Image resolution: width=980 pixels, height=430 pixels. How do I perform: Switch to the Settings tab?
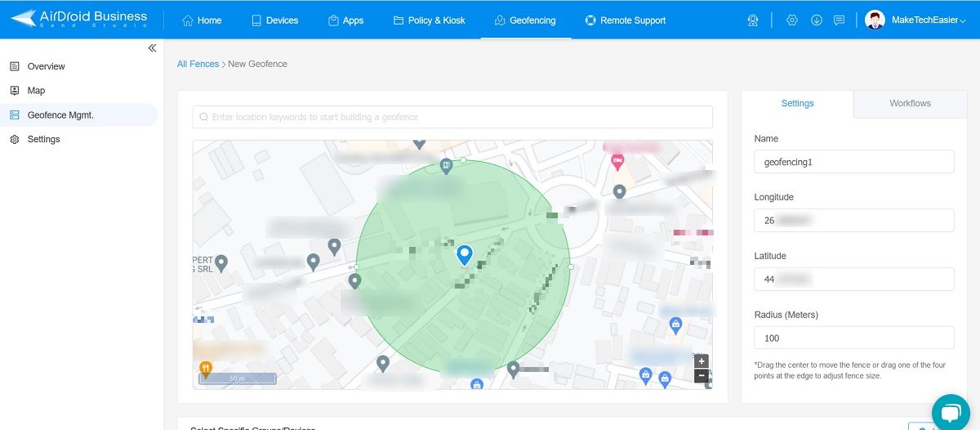coord(798,104)
